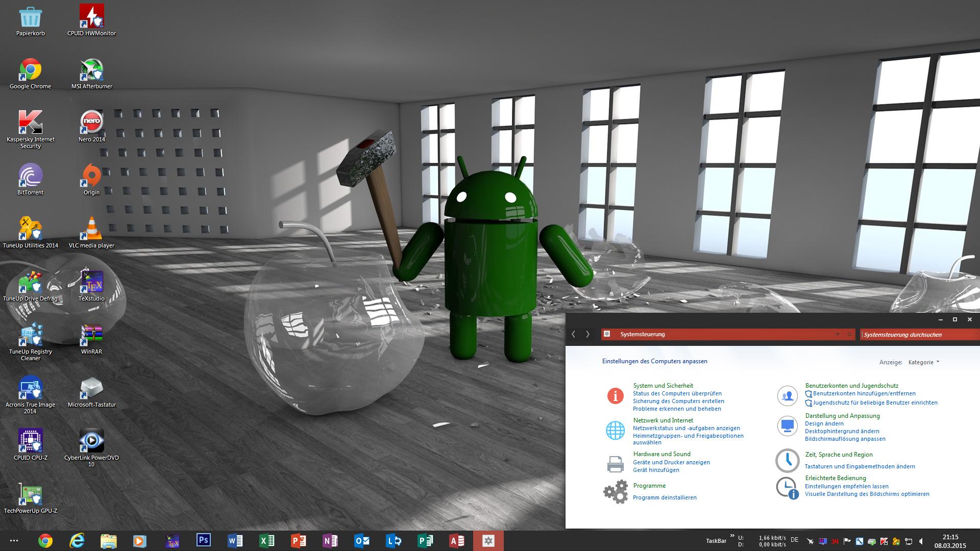Open Photoshop from the taskbar
Viewport: 980px width, 551px height.
tap(203, 540)
